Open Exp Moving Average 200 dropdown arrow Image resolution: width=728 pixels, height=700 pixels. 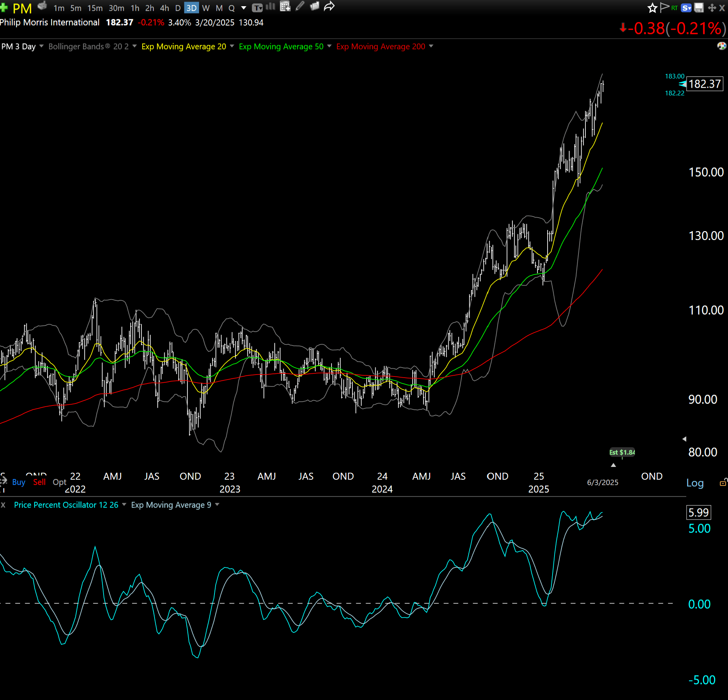click(x=431, y=46)
